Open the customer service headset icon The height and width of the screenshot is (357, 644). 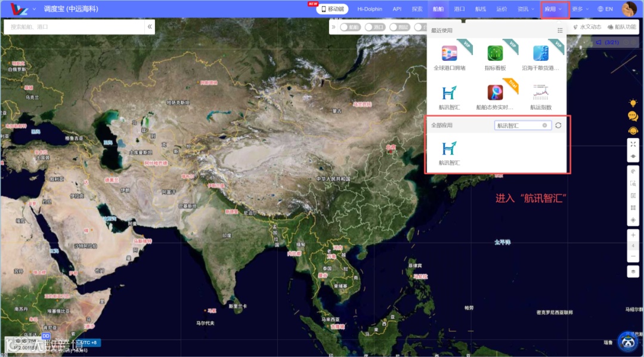pyautogui.click(x=633, y=131)
